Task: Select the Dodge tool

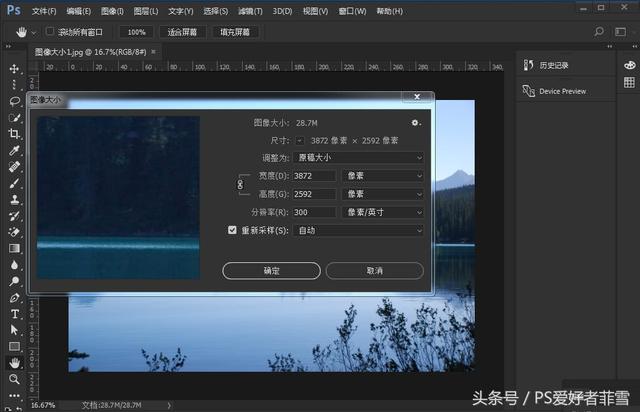Action: [14, 281]
